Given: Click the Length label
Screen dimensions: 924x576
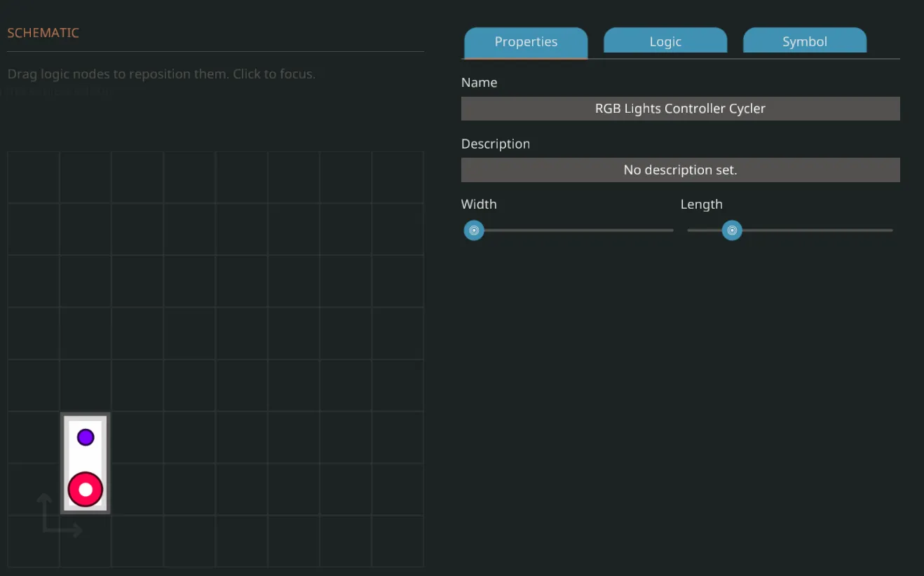Looking at the screenshot, I should click(701, 204).
